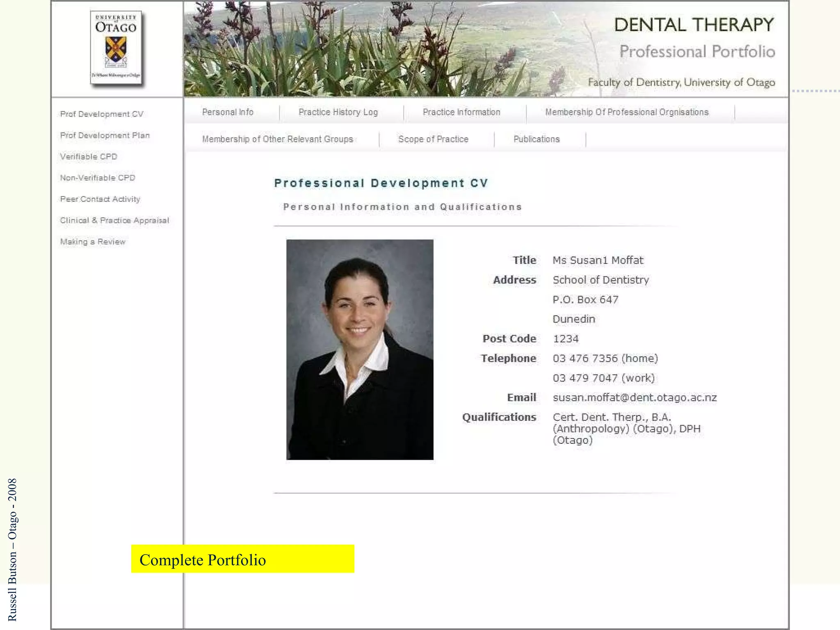Click the School of Dentistry address line
The width and height of the screenshot is (840, 630).
[601, 280]
